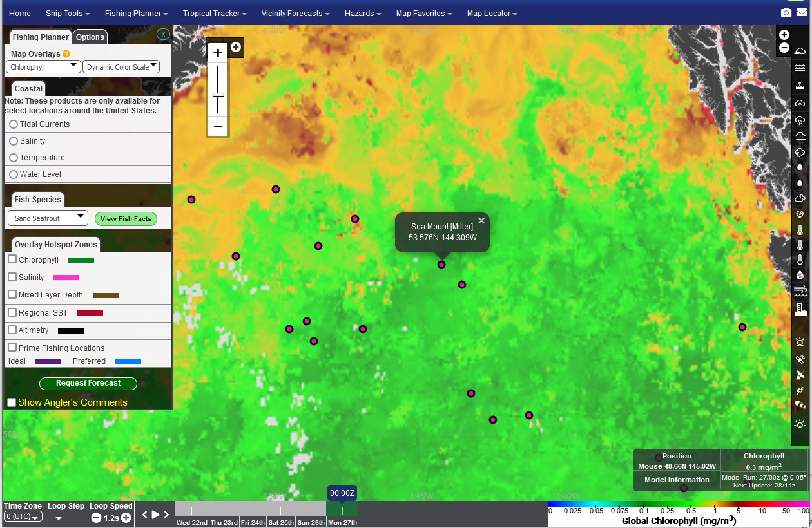Close the Fishing Planner panel

coord(164,35)
